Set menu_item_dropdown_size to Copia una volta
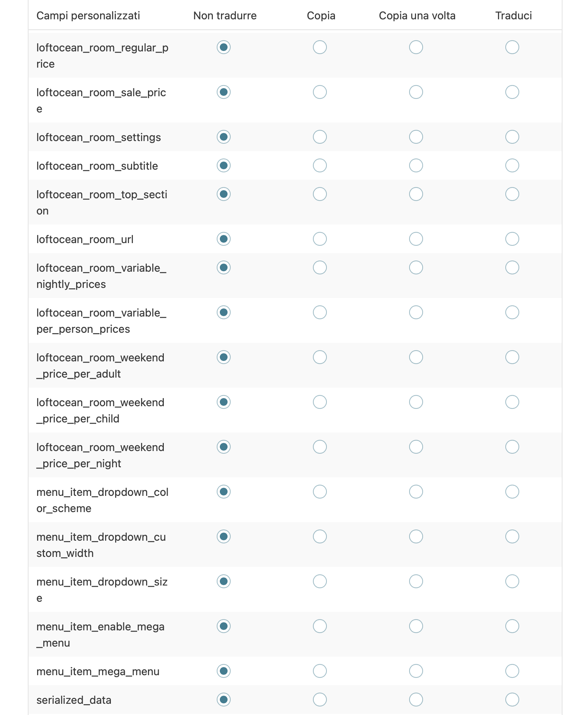The width and height of the screenshot is (588, 715). (x=416, y=581)
